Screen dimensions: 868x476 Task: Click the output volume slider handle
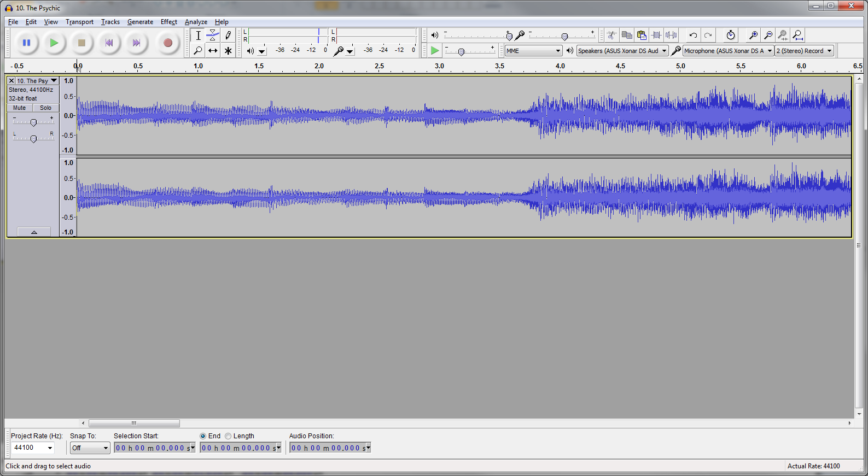click(509, 36)
